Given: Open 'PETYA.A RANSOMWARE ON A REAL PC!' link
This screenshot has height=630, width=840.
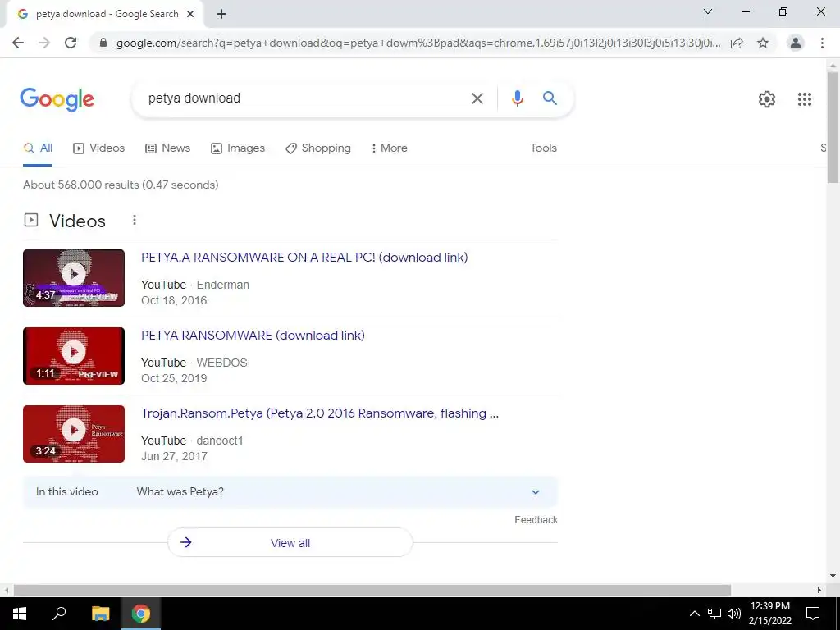Looking at the screenshot, I should tap(304, 257).
